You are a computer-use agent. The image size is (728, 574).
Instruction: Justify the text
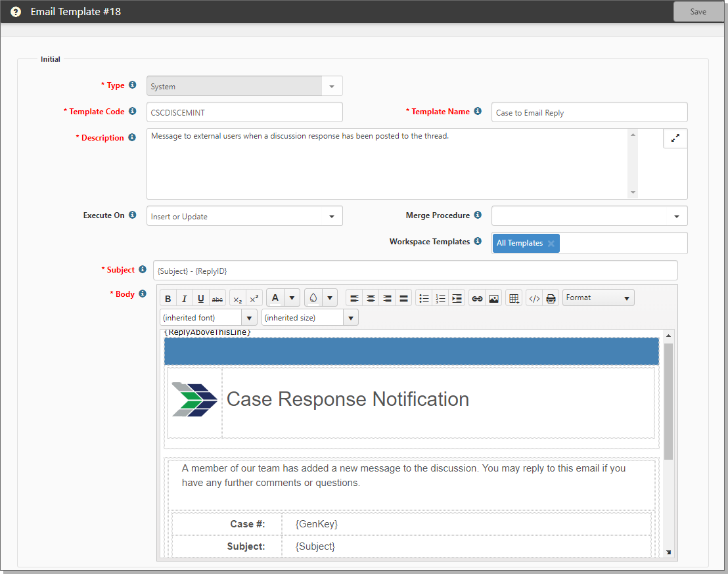pyautogui.click(x=404, y=298)
